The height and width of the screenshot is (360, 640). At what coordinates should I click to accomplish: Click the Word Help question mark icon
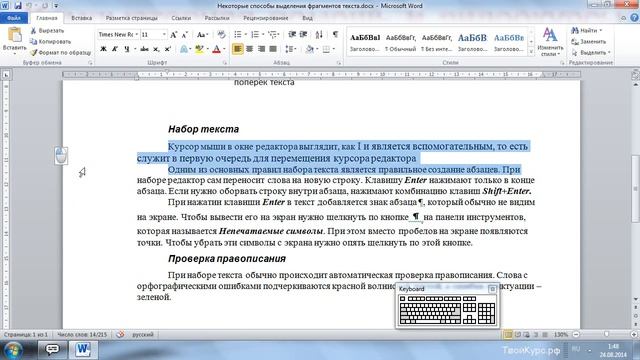(x=634, y=18)
